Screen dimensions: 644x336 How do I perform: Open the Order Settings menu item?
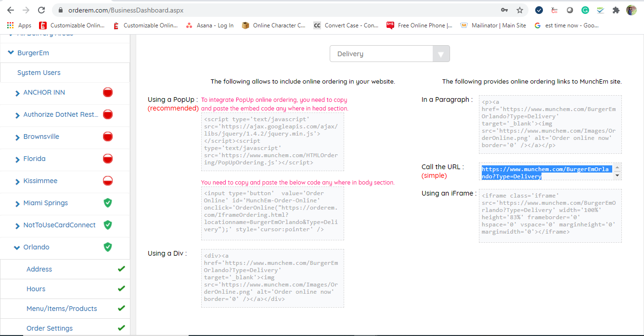click(x=50, y=328)
